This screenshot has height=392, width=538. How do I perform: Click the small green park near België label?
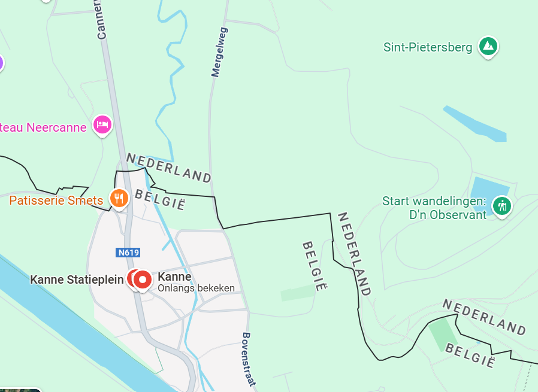298,293
